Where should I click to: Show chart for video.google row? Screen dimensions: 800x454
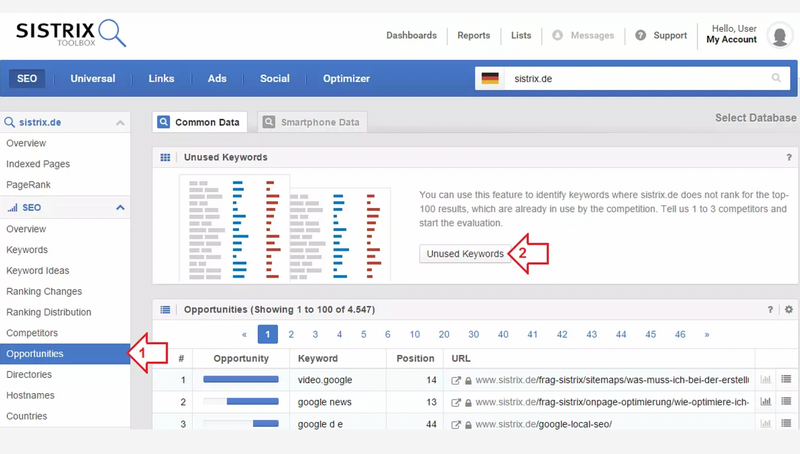point(766,379)
